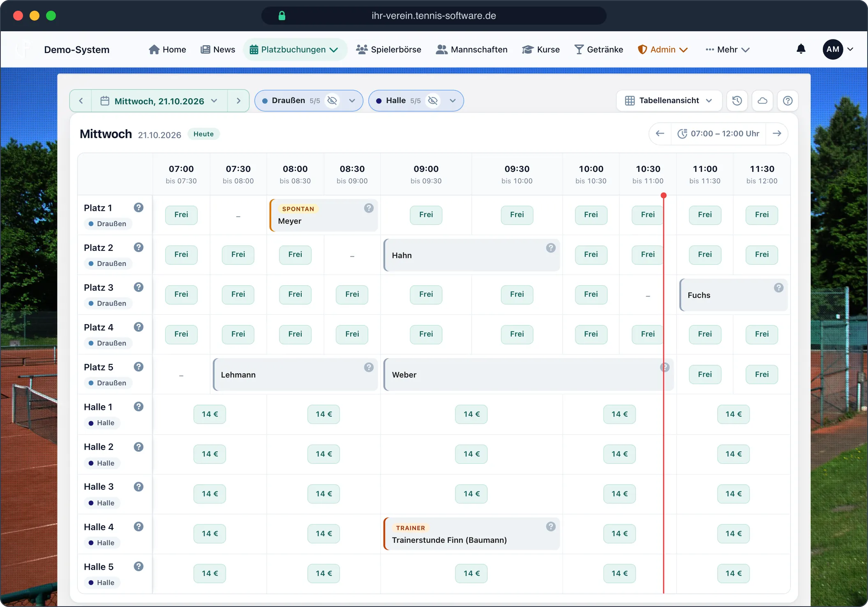Show info for Platz 5 court

coord(139,367)
